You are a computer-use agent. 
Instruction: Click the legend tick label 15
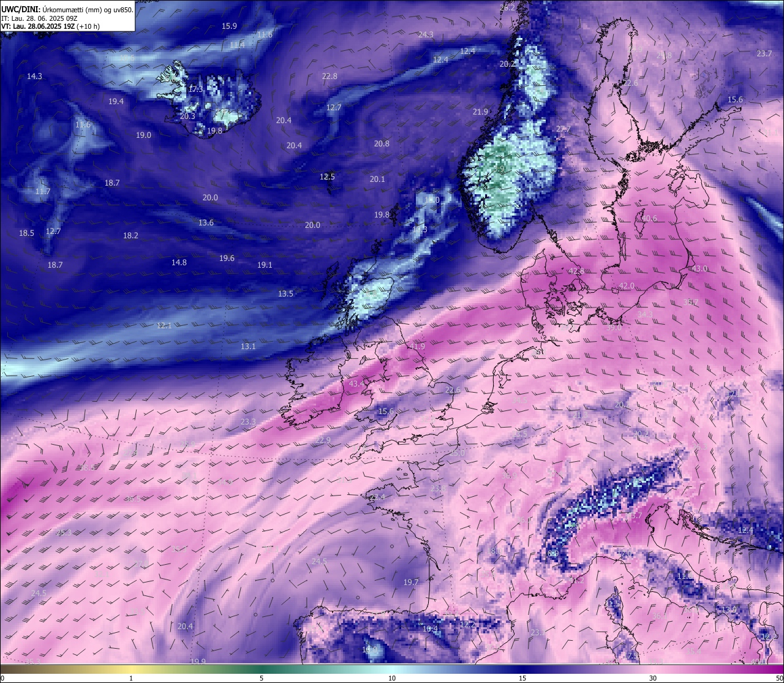coord(522,678)
